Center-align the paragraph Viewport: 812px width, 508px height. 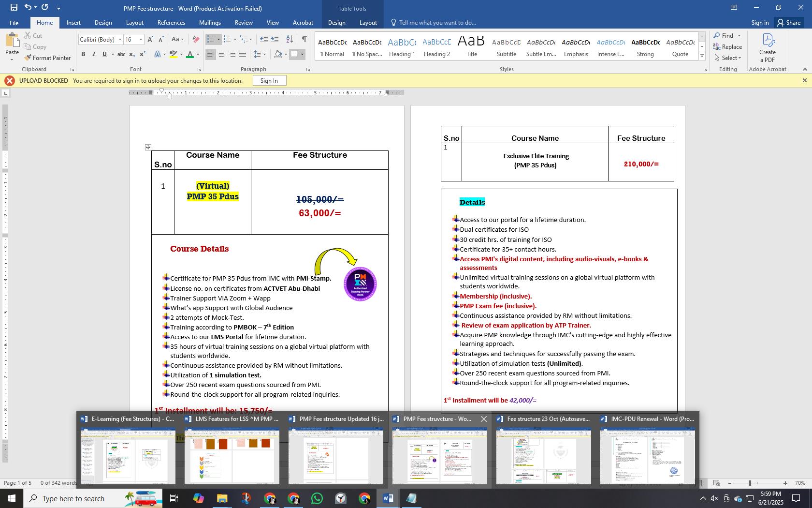tap(221, 54)
